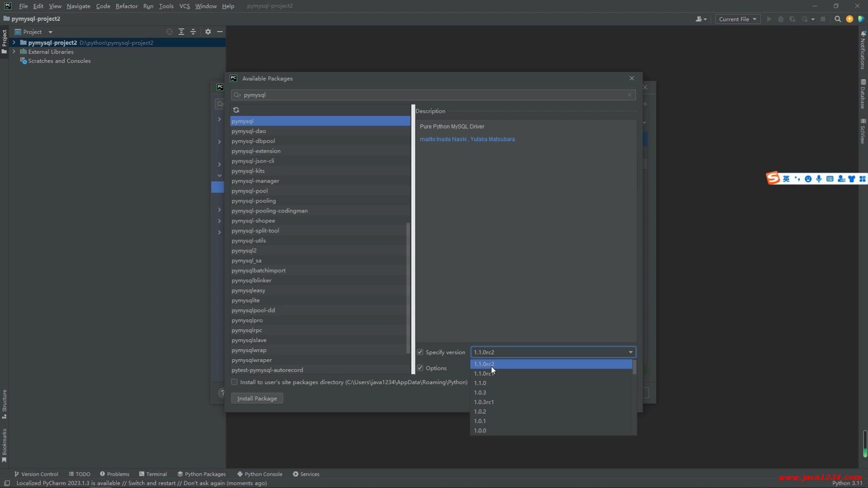Choose version 1.0.0 from list
This screenshot has width=868, height=488.
point(551,430)
